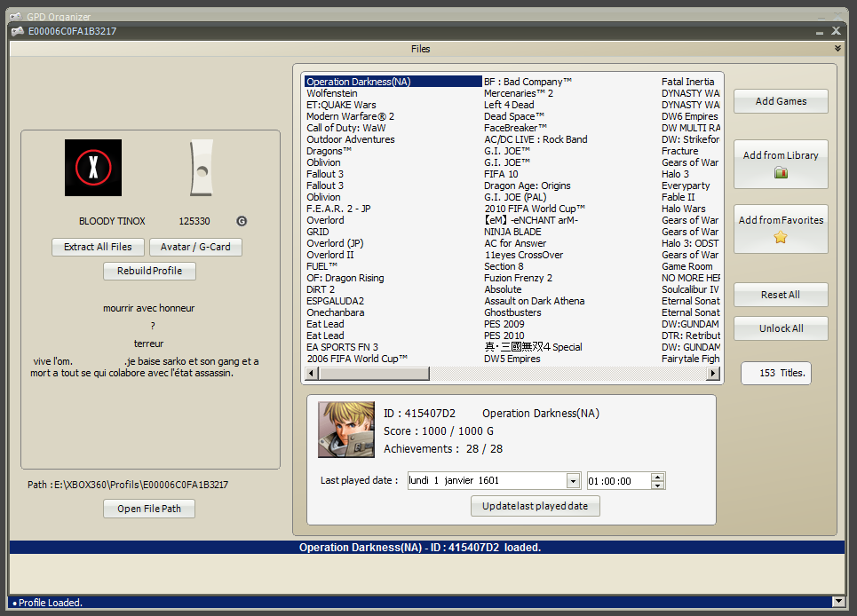This screenshot has height=616, width=857.
Task: Click the Operation Darkness game cover thumbnail
Action: pos(346,430)
